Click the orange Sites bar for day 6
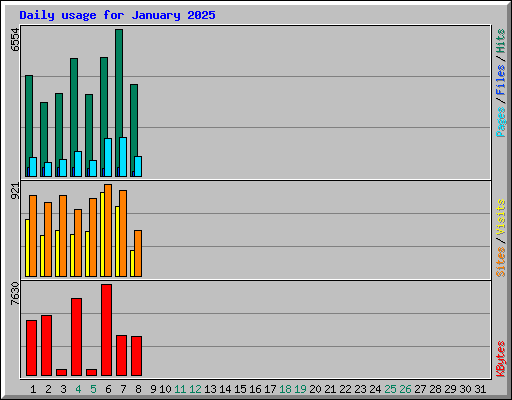 (x=108, y=230)
